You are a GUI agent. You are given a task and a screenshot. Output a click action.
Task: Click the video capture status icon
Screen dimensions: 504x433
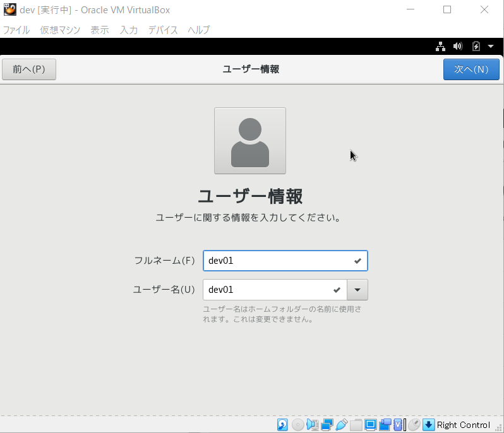pos(385,425)
